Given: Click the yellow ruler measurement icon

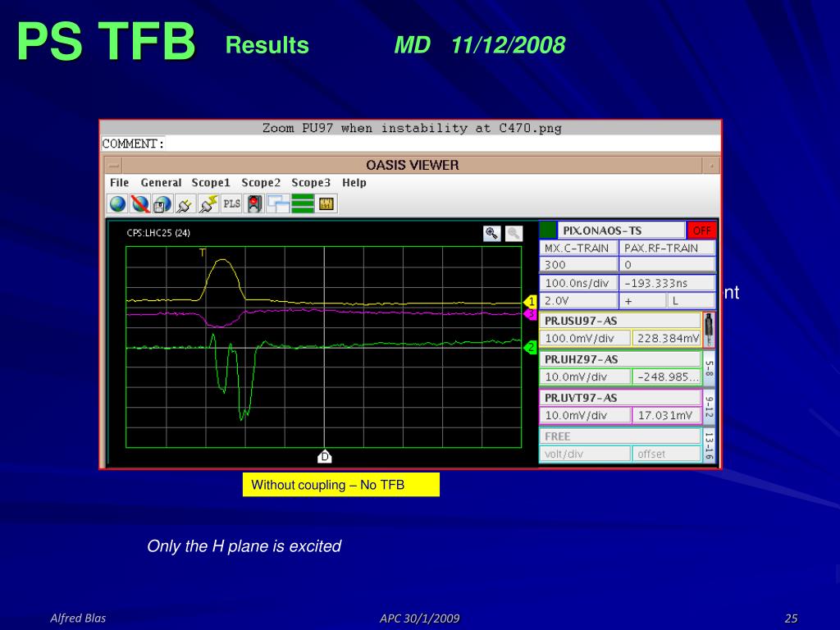Looking at the screenshot, I should pyautogui.click(x=326, y=204).
